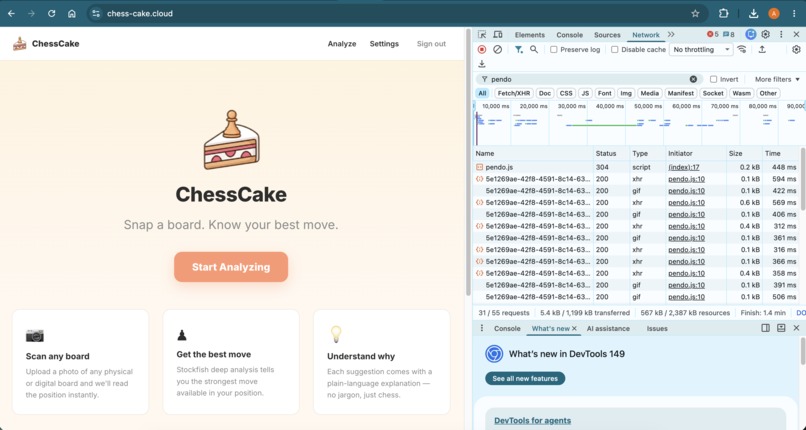Filter requests by CSS type
Viewport: 806px width, 430px height.
pos(566,93)
